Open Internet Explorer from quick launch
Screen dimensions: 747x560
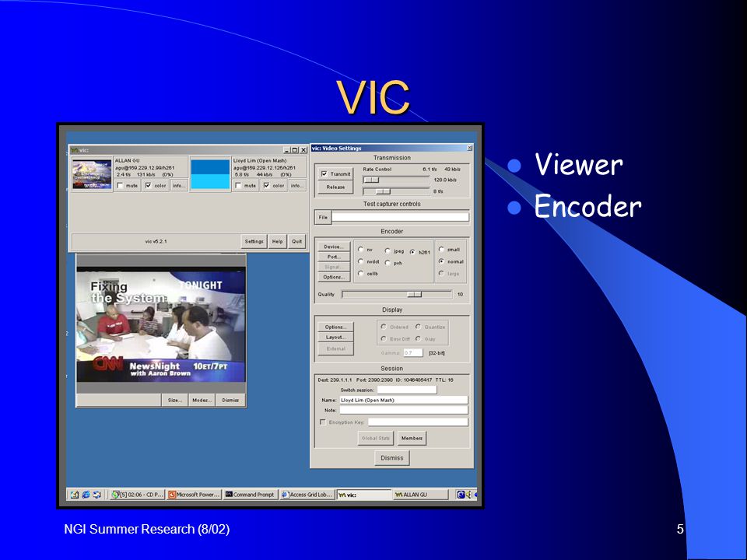pyautogui.click(x=86, y=495)
